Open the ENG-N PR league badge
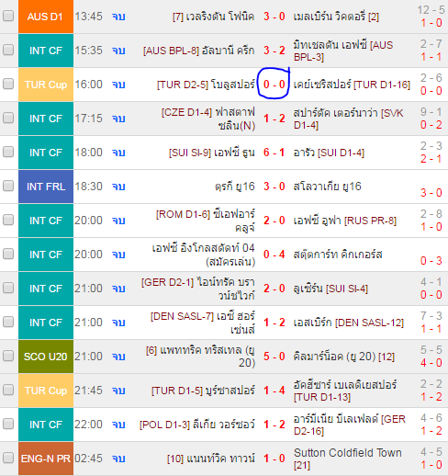The width and height of the screenshot is (448, 476). tap(46, 459)
